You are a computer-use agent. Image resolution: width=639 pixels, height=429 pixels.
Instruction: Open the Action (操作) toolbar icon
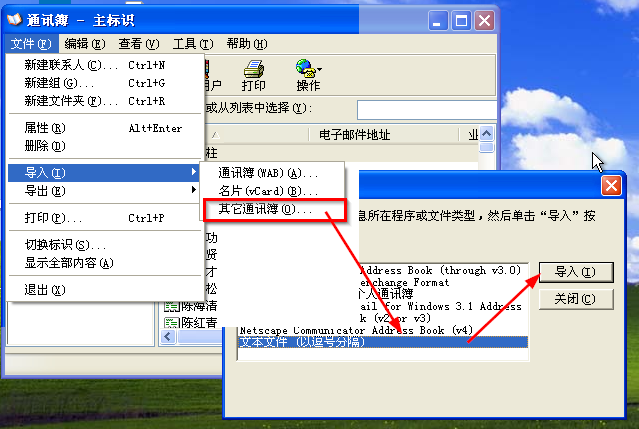pyautogui.click(x=306, y=68)
